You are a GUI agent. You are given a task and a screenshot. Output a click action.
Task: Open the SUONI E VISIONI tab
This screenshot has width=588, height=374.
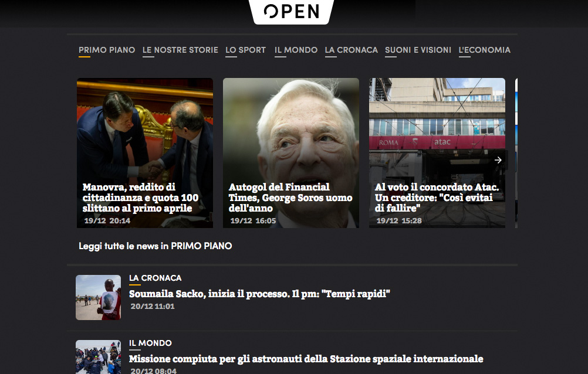(418, 50)
